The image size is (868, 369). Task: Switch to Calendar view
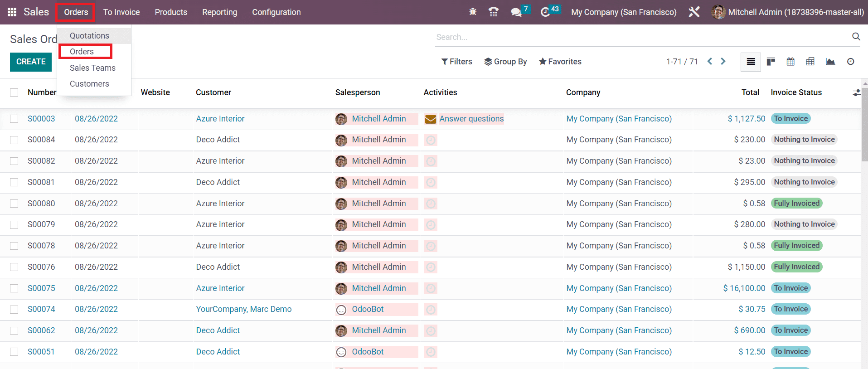coord(790,62)
